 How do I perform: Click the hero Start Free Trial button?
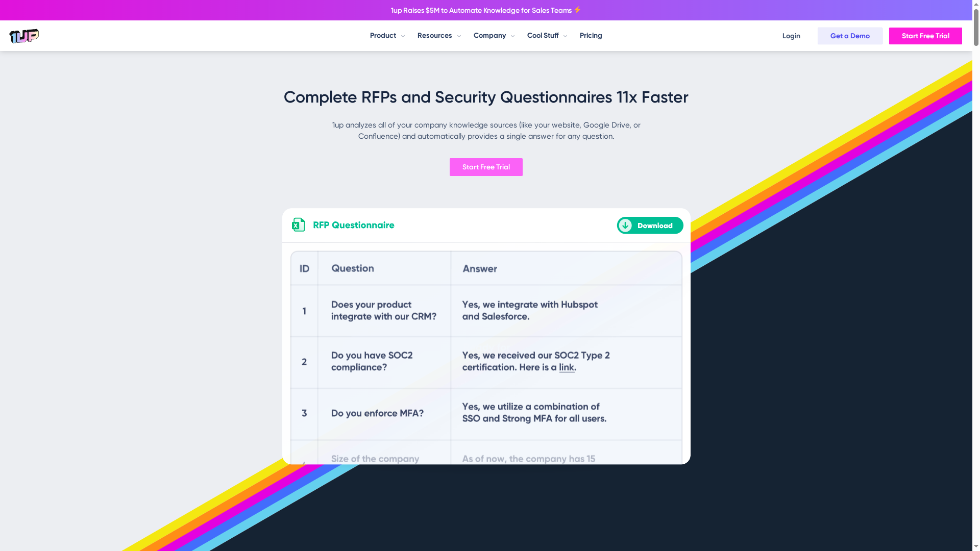[485, 167]
